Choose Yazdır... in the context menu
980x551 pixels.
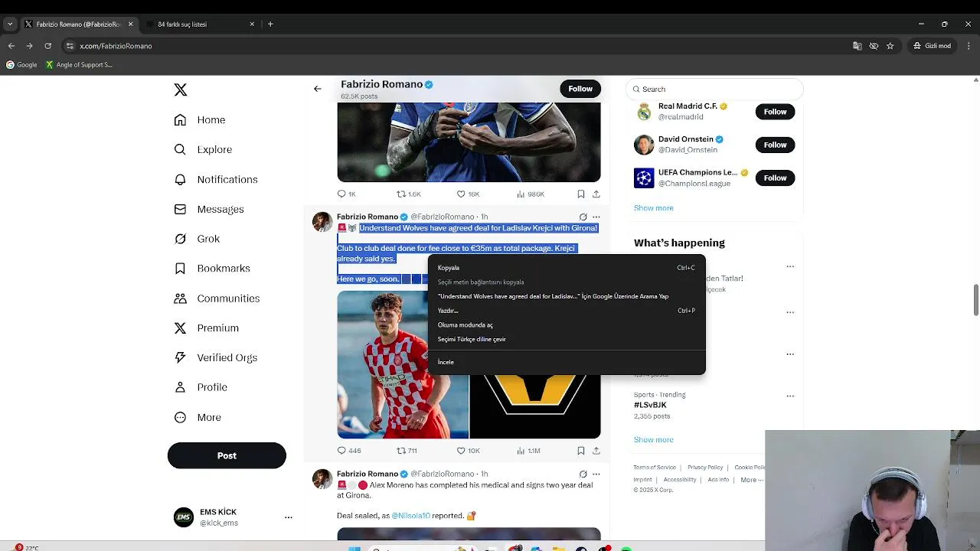point(567,311)
